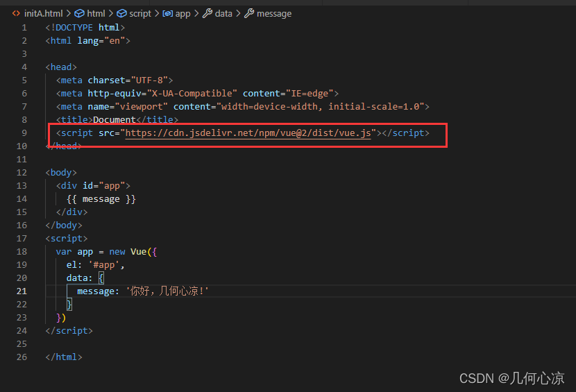The height and width of the screenshot is (392, 576).
Task: Click the lang="en" attribute text
Action: pyautogui.click(x=101, y=41)
